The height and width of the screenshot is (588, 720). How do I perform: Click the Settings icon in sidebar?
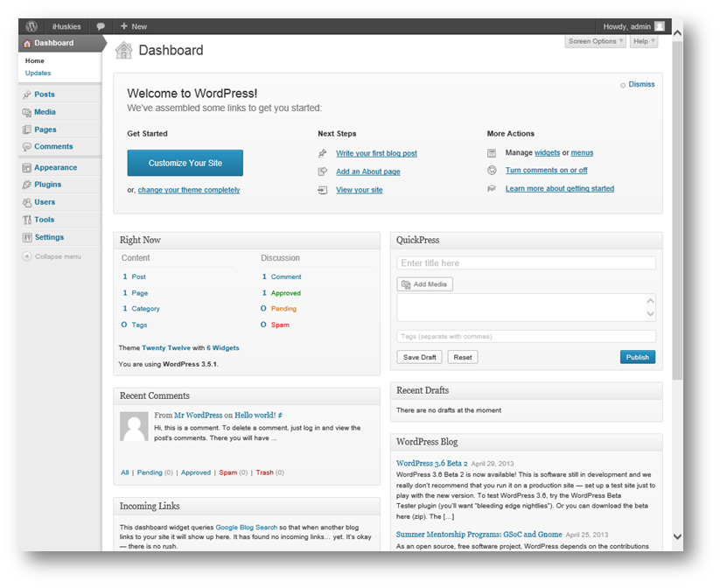click(x=27, y=237)
